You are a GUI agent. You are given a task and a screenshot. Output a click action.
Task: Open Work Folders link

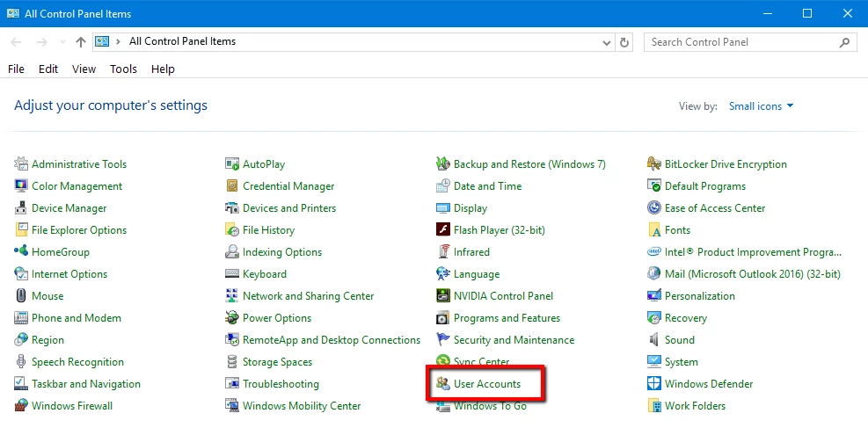pyautogui.click(x=696, y=406)
